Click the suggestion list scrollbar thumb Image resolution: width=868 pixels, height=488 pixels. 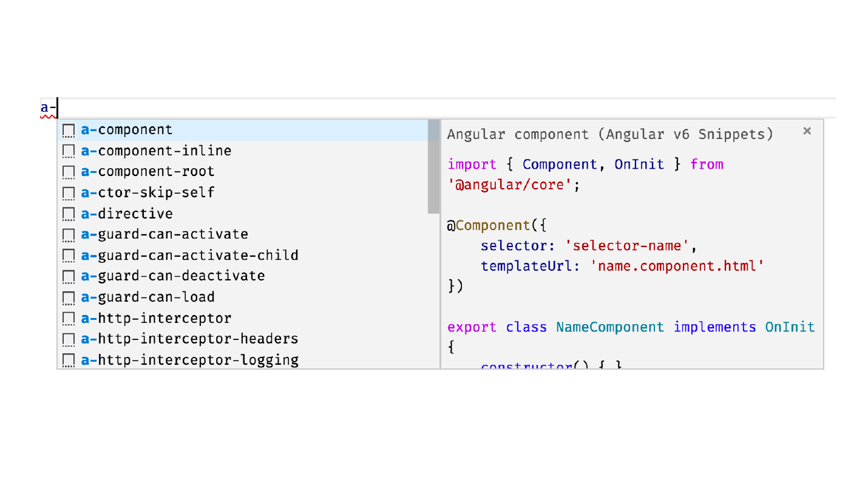click(433, 166)
